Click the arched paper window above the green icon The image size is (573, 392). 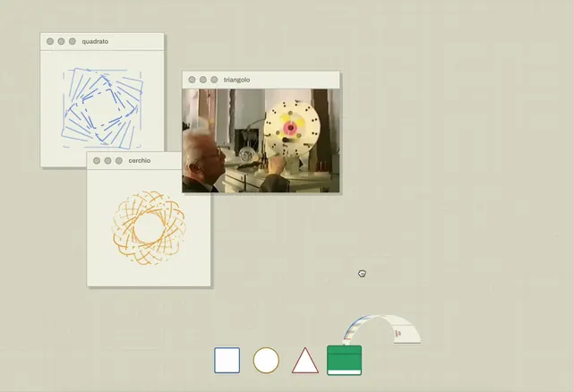pyautogui.click(x=382, y=328)
